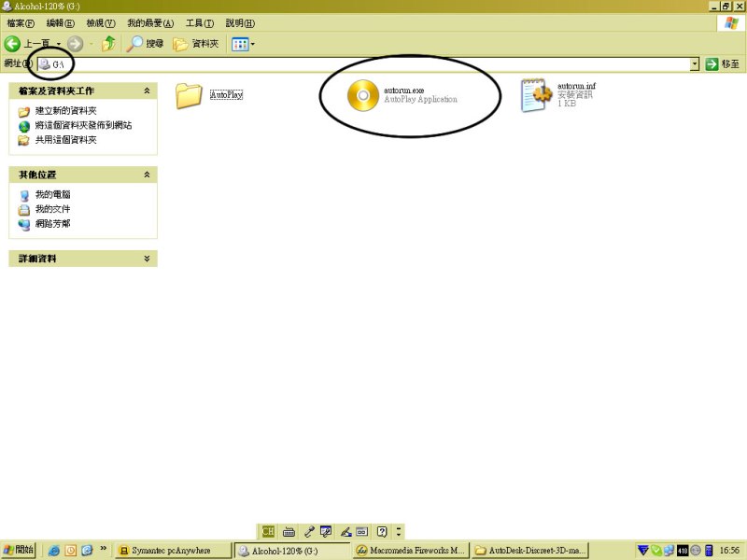Click the 16:56 system clock
The height and width of the screenshot is (560, 747).
point(729,551)
